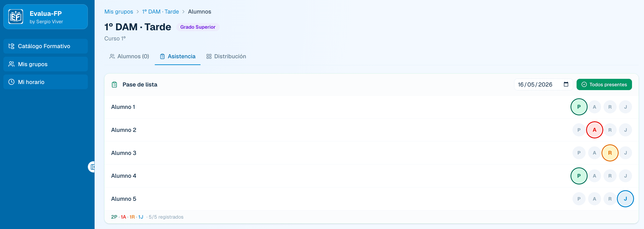Open Catálogo Formativo in the sidebar
Viewport: 644px width, 229px height.
(x=45, y=46)
